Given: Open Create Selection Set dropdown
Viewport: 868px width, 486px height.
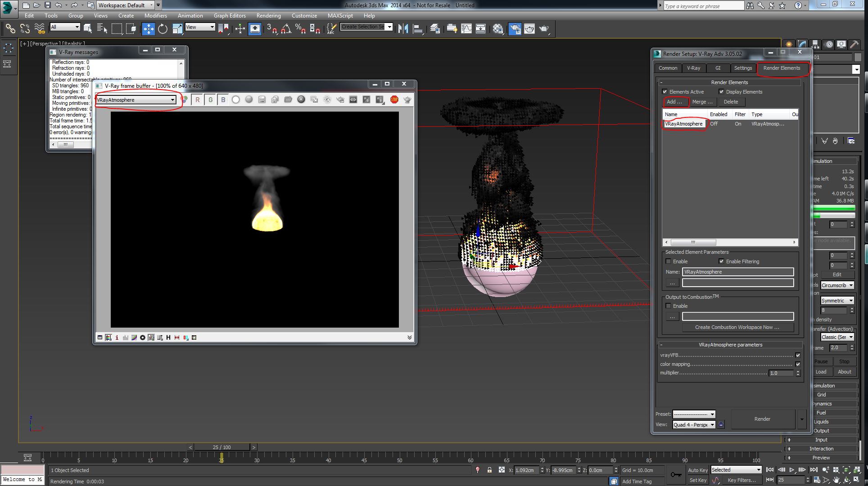Looking at the screenshot, I should [x=366, y=27].
